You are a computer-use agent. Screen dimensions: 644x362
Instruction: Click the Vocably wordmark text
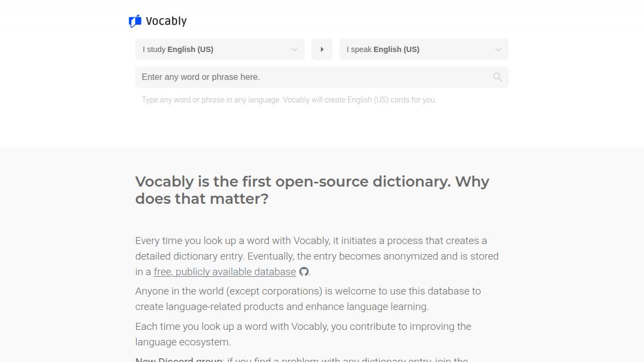point(166,21)
